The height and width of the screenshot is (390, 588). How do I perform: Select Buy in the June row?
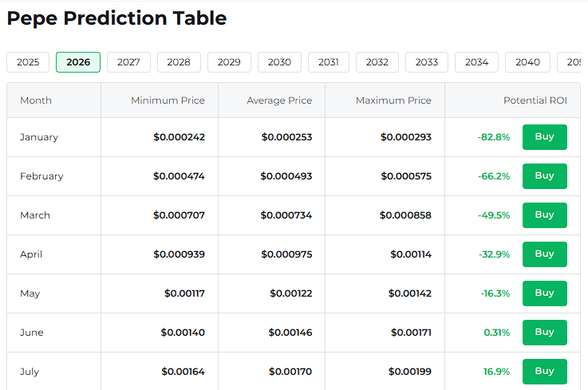(544, 332)
